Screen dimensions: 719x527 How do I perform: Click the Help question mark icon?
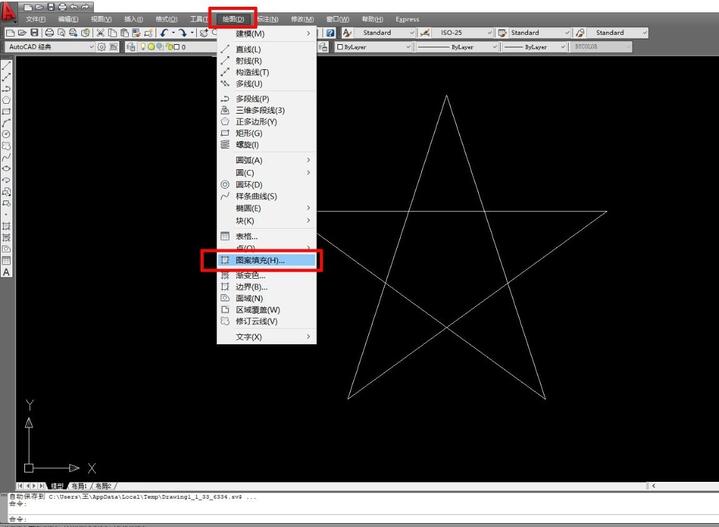331,33
